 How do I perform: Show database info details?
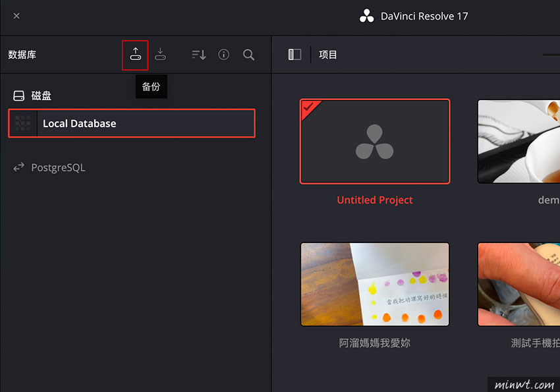tap(223, 55)
